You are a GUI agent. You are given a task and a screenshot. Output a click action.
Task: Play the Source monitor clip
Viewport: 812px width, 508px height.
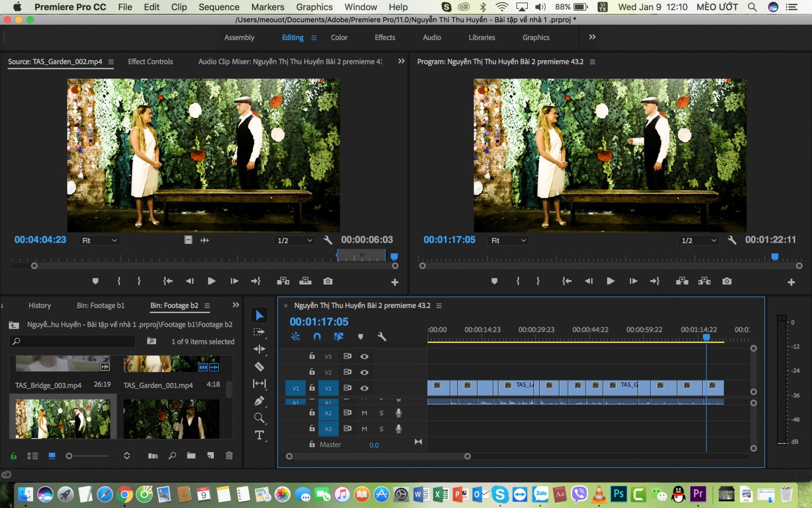coord(212,281)
